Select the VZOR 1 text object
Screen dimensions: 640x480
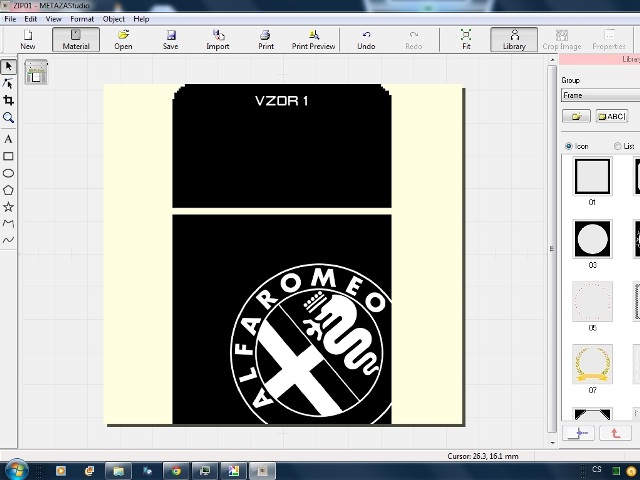click(x=282, y=101)
